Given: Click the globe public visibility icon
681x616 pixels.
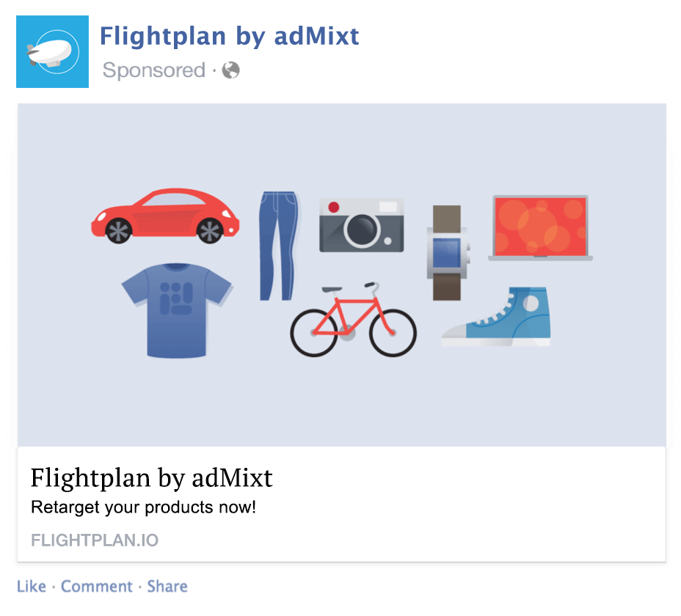Looking at the screenshot, I should click(230, 70).
